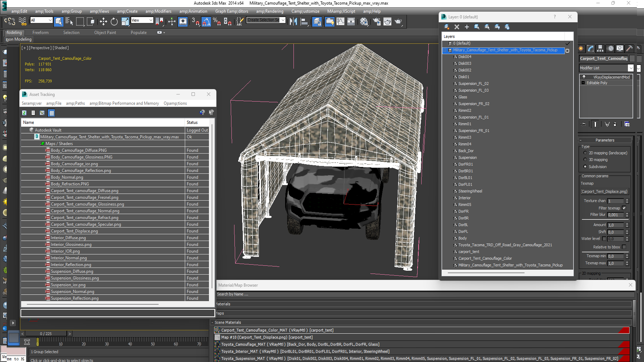644x362 pixels.
Task: Open Curve Editor from toolbar
Action: (340, 21)
